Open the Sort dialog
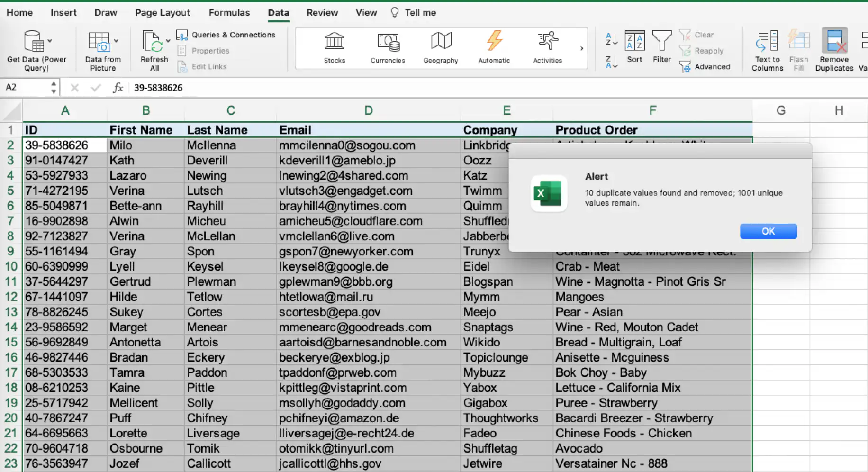Screen dimensions: 868x472 tap(634, 46)
